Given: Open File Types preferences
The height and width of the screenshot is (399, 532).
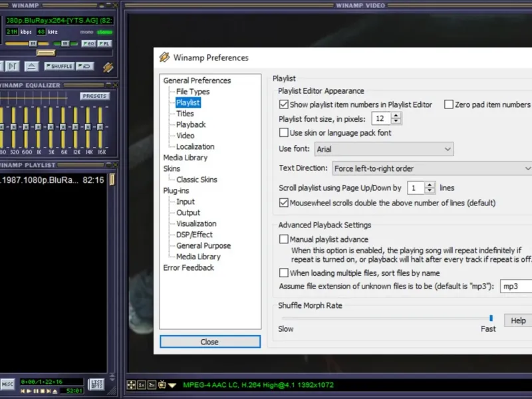Looking at the screenshot, I should 193,92.
